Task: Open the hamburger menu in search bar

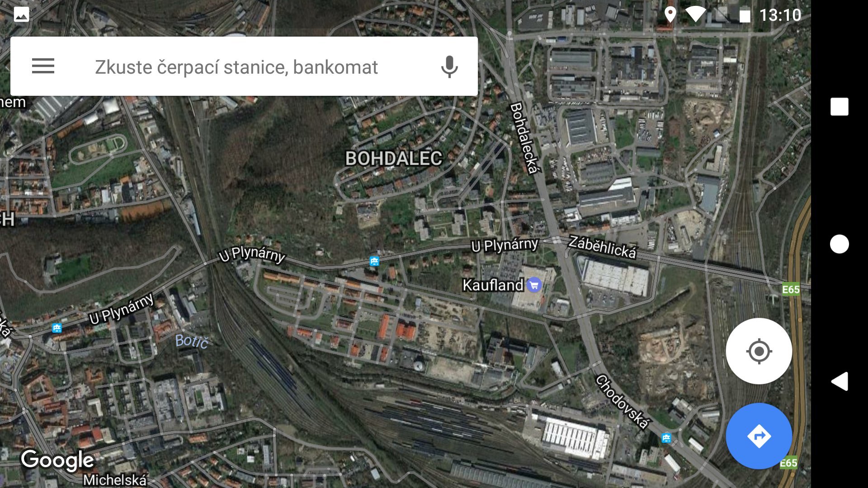Action: pos(43,66)
